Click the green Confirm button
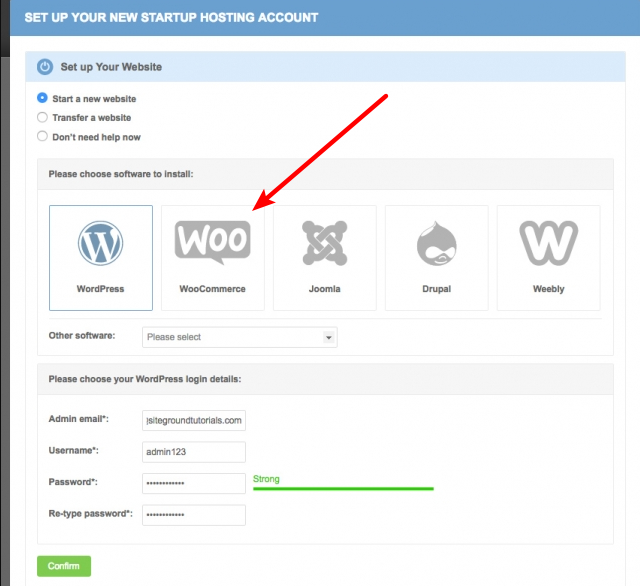This screenshot has width=640, height=586. pos(64,566)
